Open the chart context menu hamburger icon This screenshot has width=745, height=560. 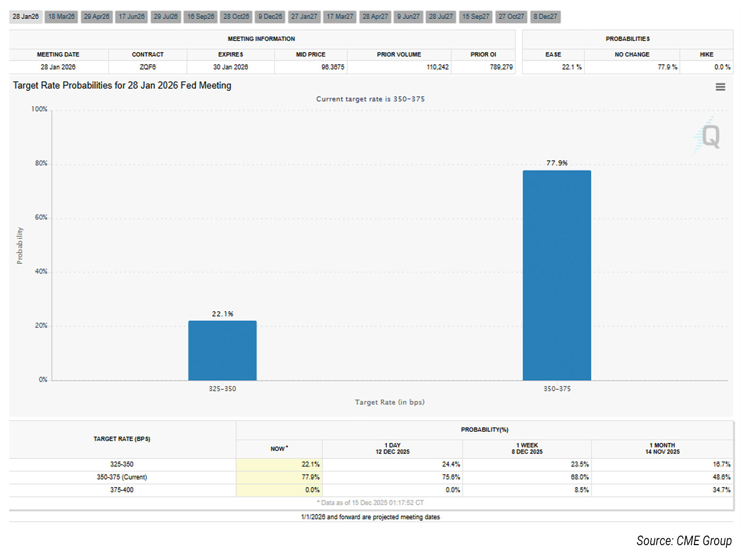pyautogui.click(x=720, y=87)
